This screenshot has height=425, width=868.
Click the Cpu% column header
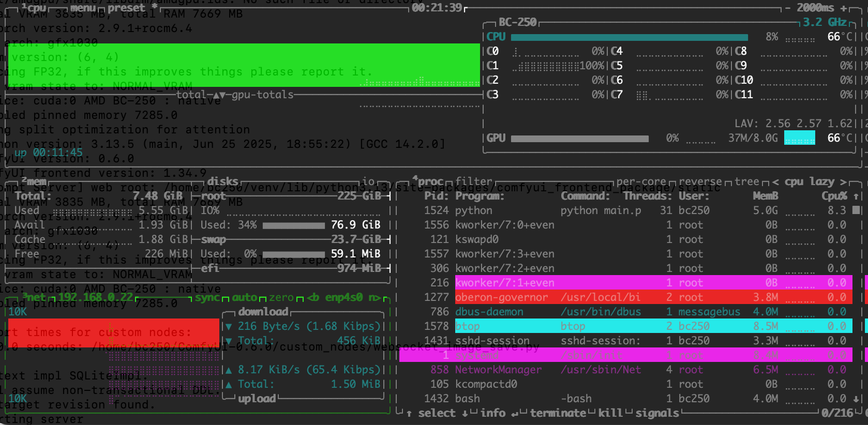(834, 196)
